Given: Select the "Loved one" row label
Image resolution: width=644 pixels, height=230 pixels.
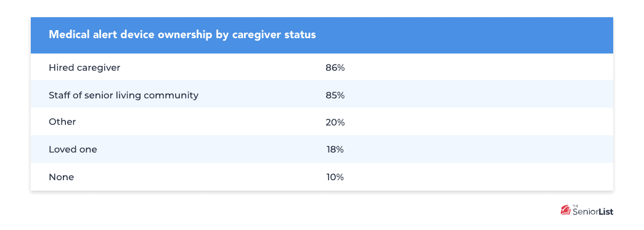Looking at the screenshot, I should [73, 149].
